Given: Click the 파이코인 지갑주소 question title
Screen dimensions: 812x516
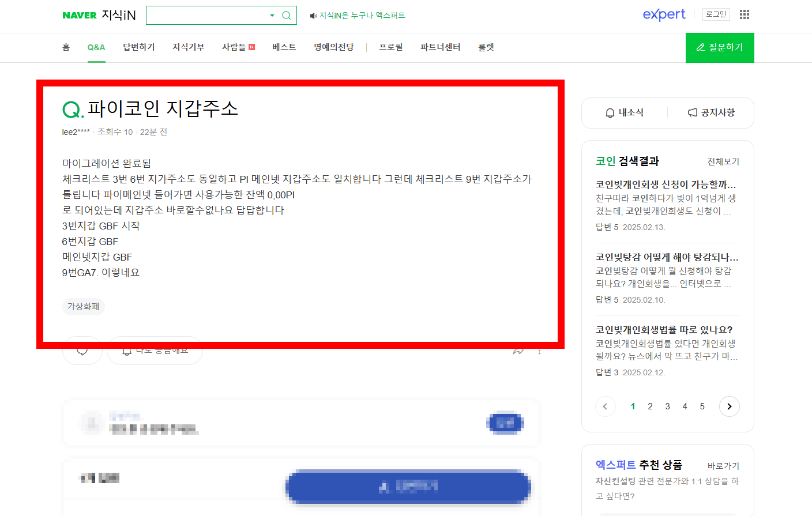Looking at the screenshot, I should click(163, 108).
